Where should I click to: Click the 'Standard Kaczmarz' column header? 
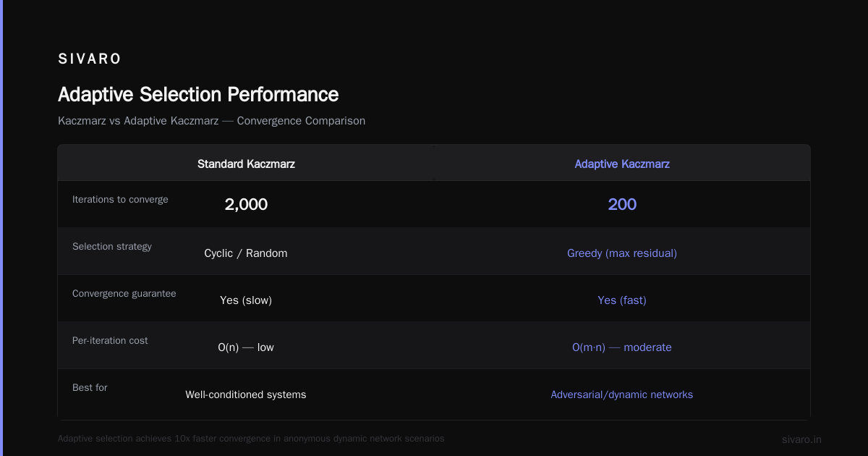click(246, 164)
